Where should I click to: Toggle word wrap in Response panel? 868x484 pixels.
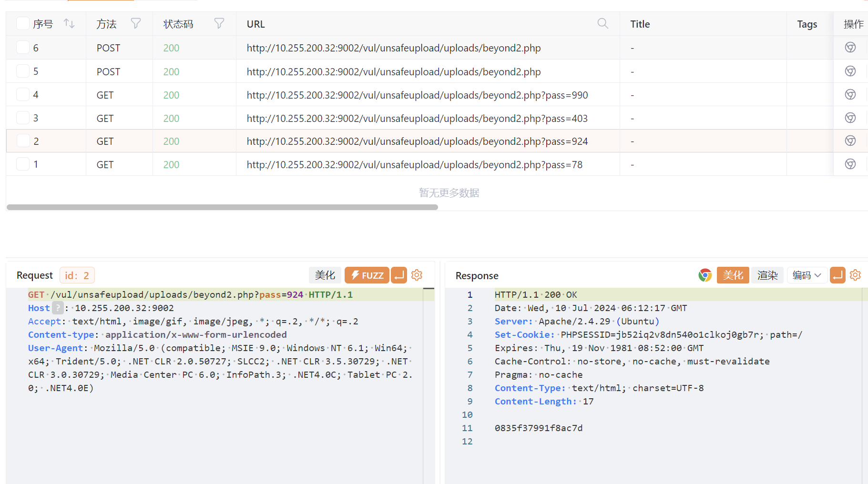tap(837, 275)
